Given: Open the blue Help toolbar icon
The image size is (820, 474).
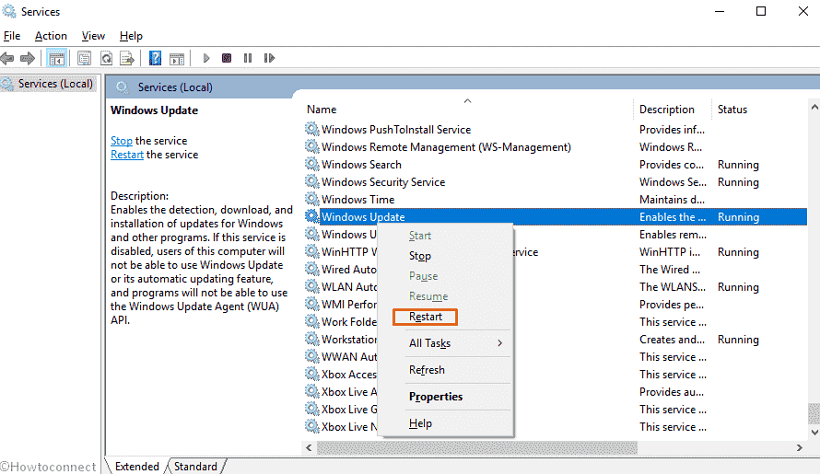Looking at the screenshot, I should coord(155,58).
